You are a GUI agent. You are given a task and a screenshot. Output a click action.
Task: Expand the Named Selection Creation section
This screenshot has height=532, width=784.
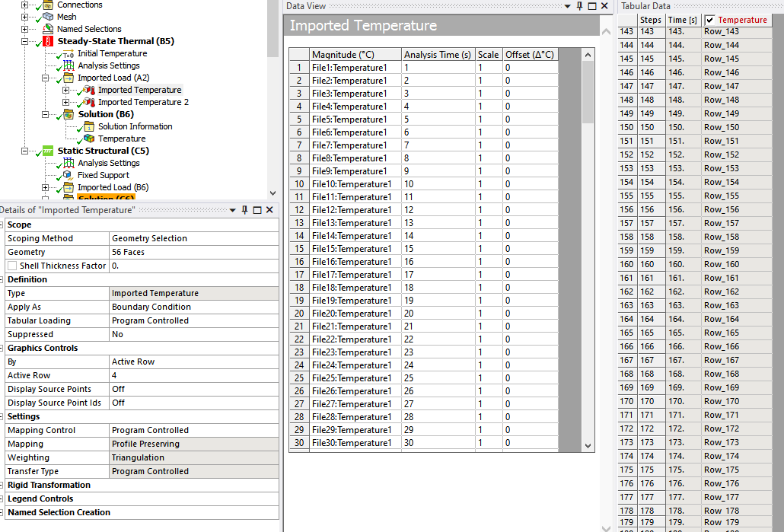click(x=2, y=512)
